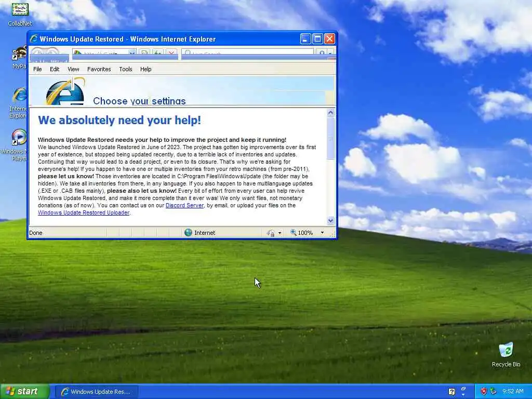Select the Recycle Bin icon
This screenshot has height=399, width=532.
506,350
